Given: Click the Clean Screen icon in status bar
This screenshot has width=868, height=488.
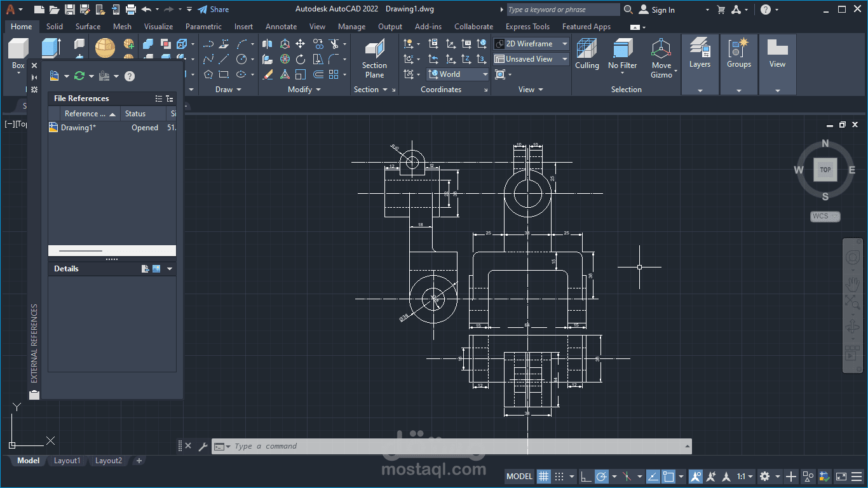Looking at the screenshot, I should click(841, 477).
